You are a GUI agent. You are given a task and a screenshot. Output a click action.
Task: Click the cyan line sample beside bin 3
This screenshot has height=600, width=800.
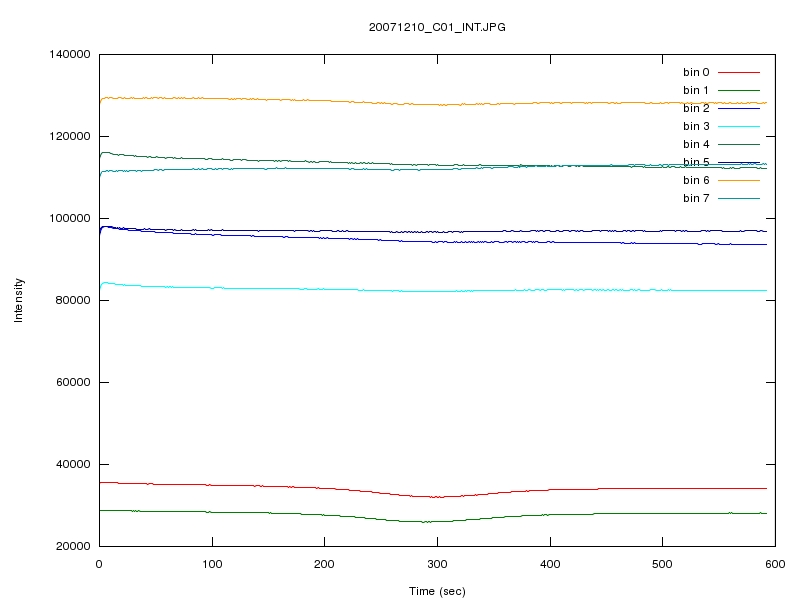739,126
